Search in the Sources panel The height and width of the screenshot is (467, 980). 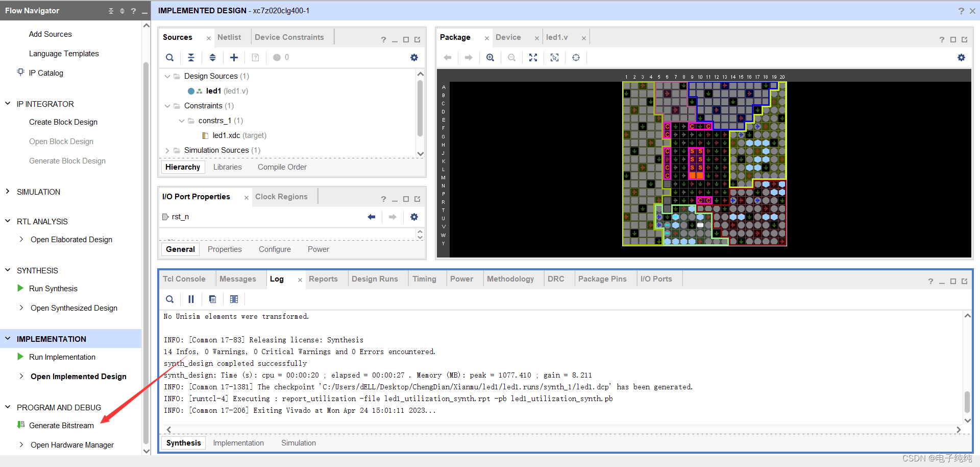170,58
